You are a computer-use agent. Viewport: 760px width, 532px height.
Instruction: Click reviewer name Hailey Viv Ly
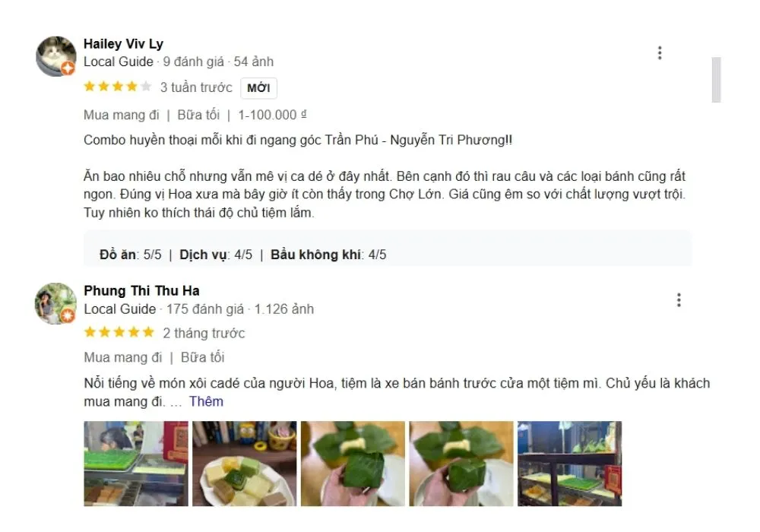[x=123, y=43]
